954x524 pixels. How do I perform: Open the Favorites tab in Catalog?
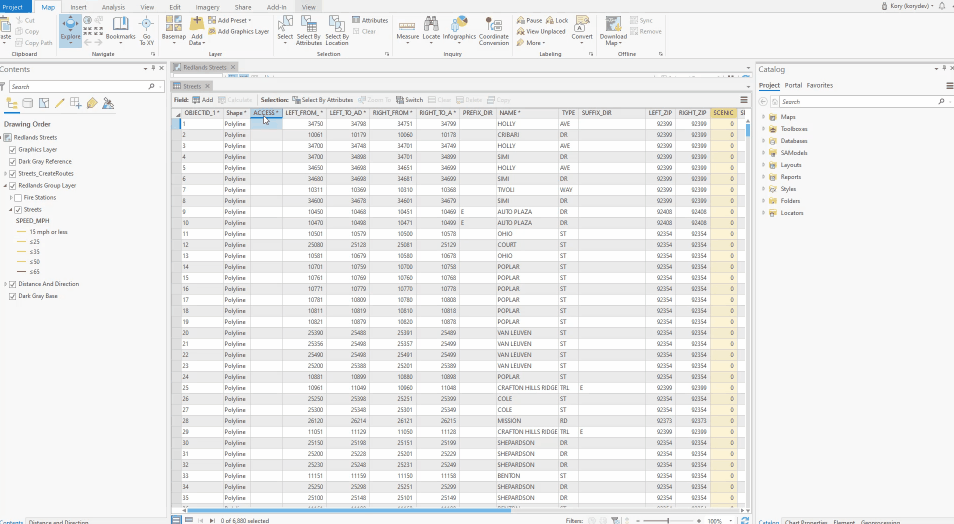click(x=820, y=85)
